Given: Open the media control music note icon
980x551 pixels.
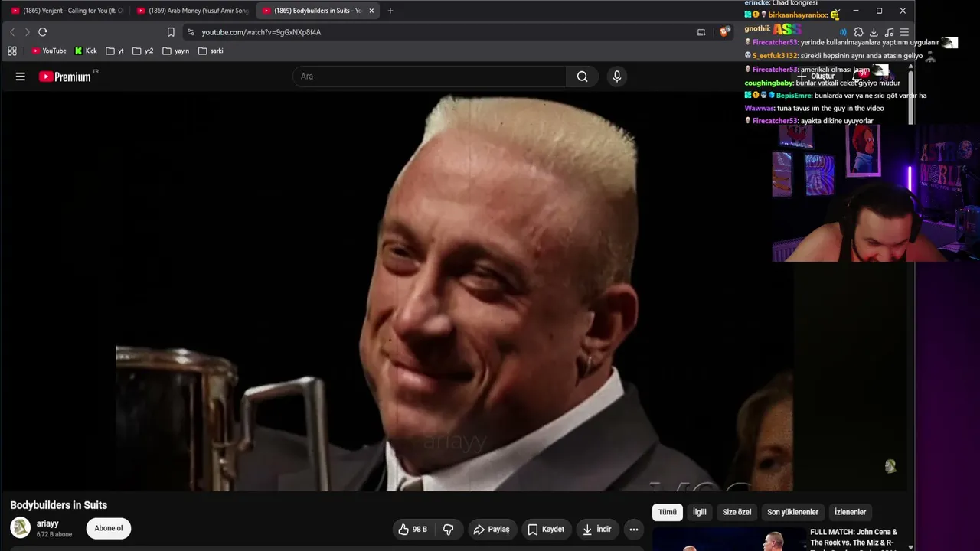Looking at the screenshot, I should click(x=889, y=32).
